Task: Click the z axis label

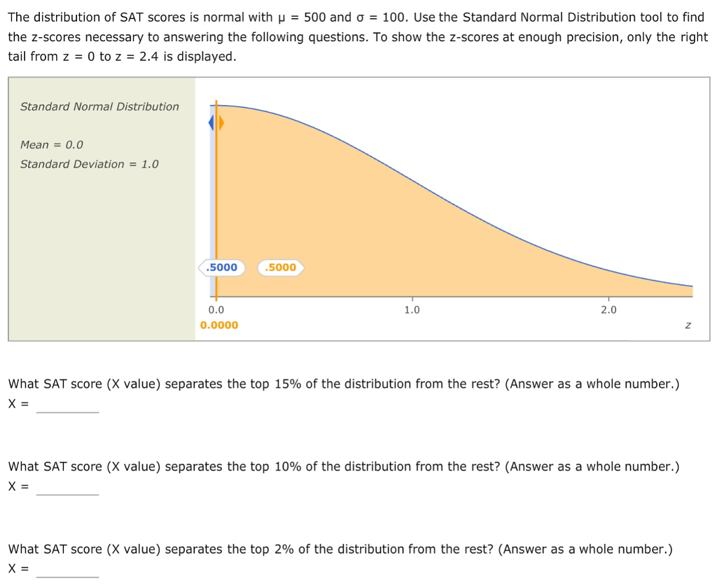Action: pyautogui.click(x=688, y=325)
